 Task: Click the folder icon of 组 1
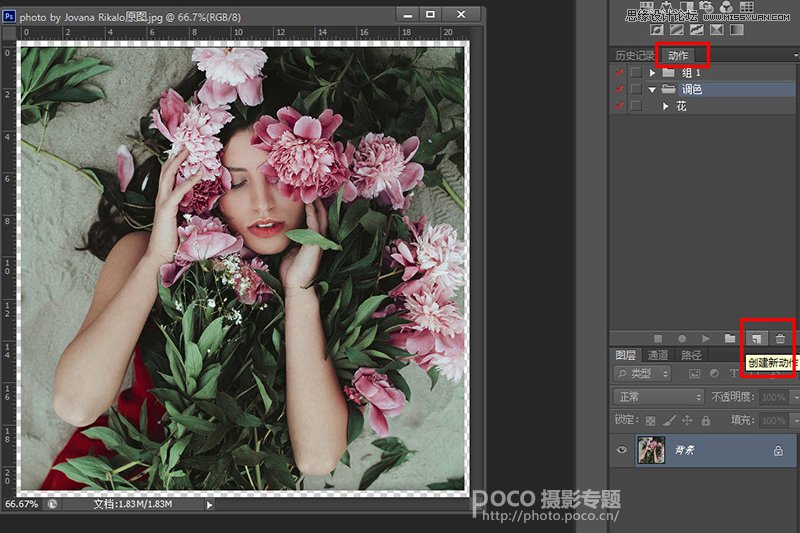pos(668,72)
